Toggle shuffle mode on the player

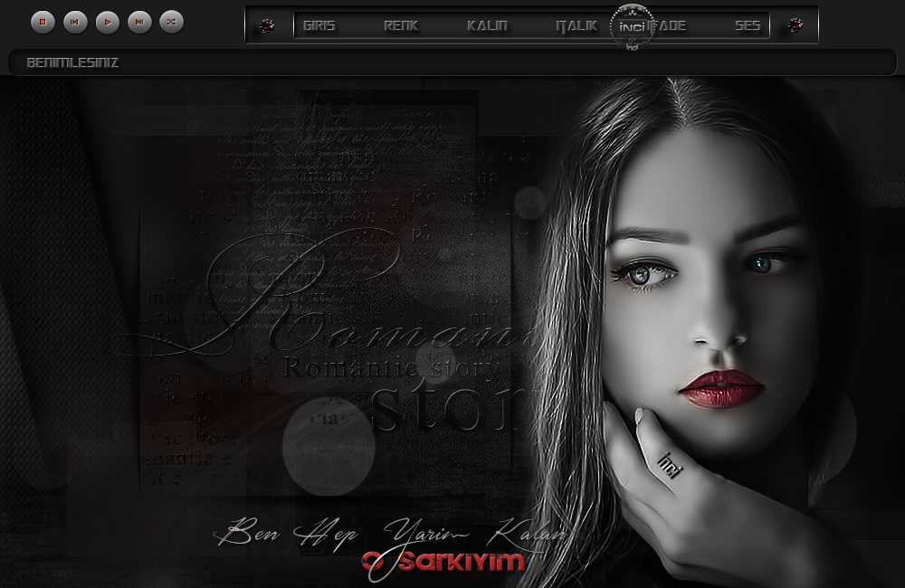[x=171, y=21]
